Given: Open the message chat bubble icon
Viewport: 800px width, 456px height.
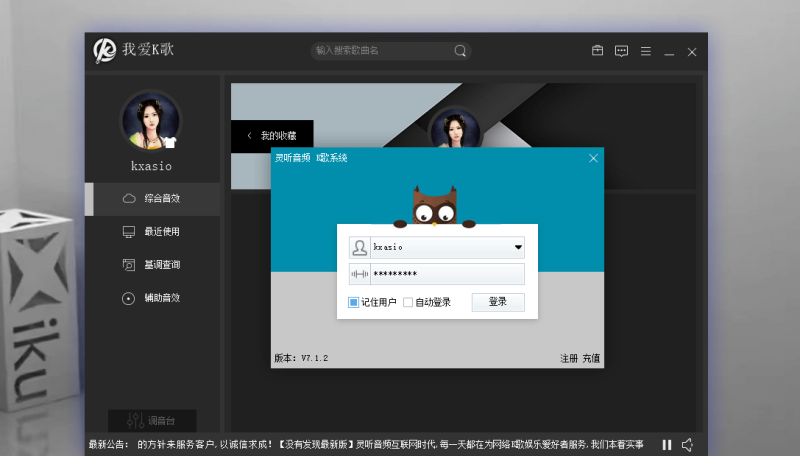Looking at the screenshot, I should point(621,51).
